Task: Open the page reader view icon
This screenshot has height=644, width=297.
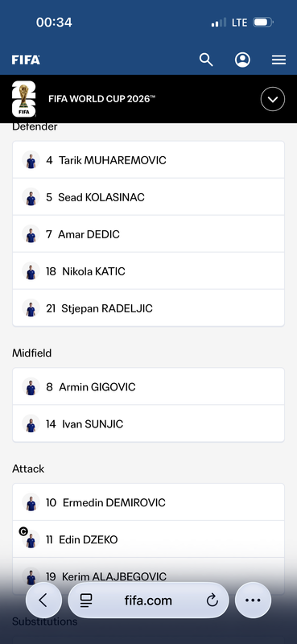Action: point(86,601)
